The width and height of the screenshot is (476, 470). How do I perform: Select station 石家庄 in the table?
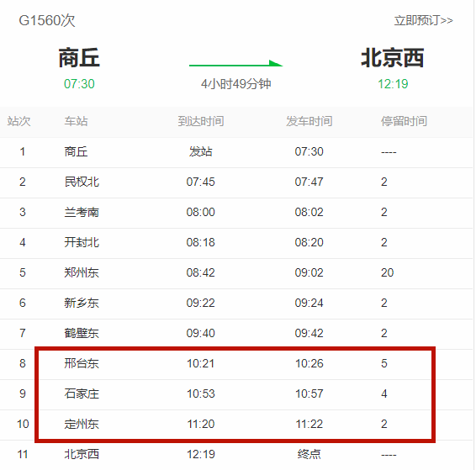82,393
